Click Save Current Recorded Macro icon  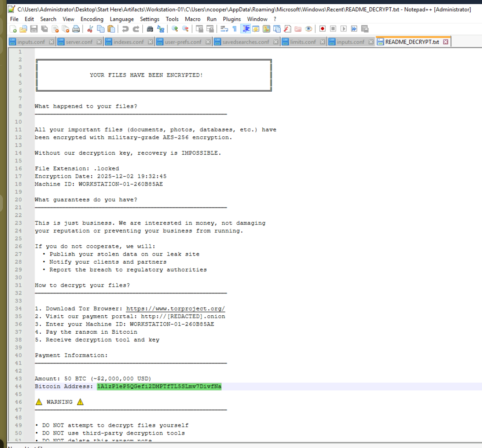coord(365,29)
